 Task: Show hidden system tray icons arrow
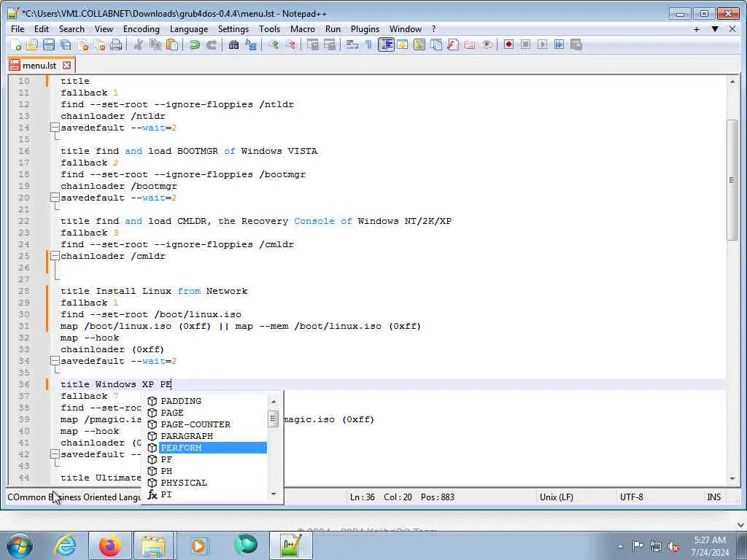[620, 546]
